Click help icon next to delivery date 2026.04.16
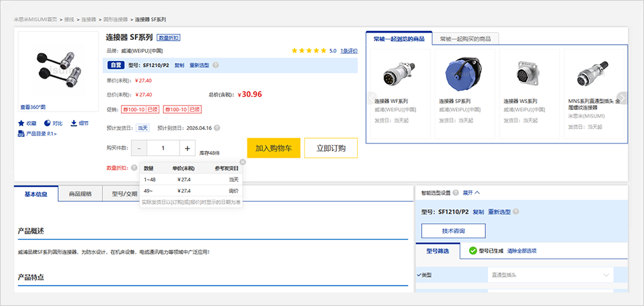 coord(217,127)
